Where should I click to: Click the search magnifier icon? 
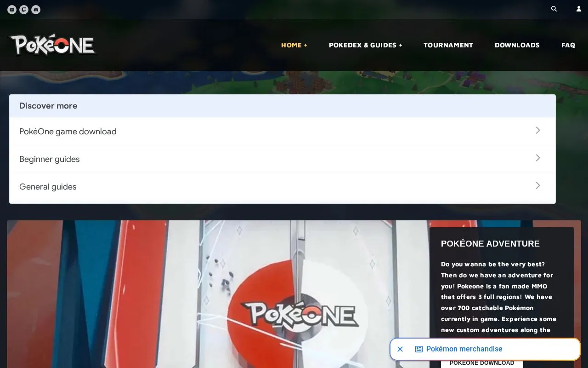554,9
